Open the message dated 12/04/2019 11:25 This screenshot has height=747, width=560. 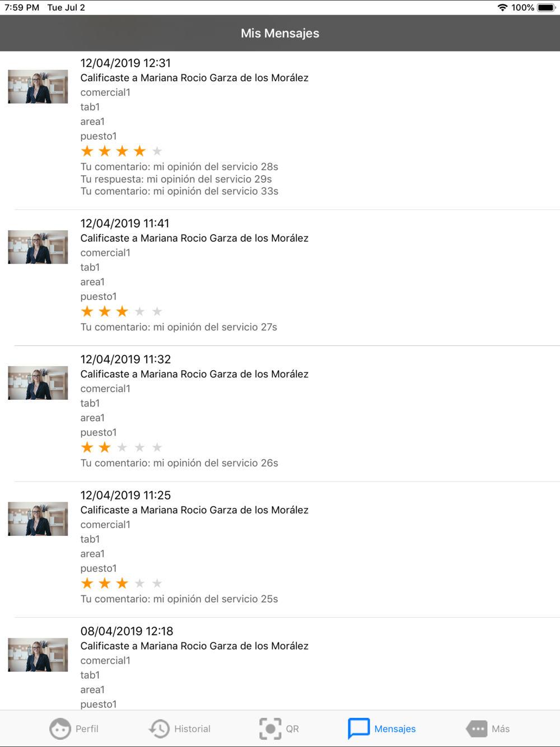(x=280, y=549)
